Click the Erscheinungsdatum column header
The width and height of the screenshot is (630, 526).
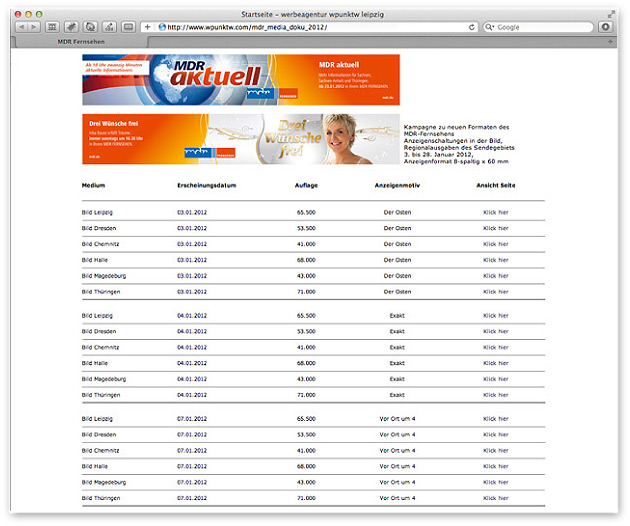(x=207, y=185)
